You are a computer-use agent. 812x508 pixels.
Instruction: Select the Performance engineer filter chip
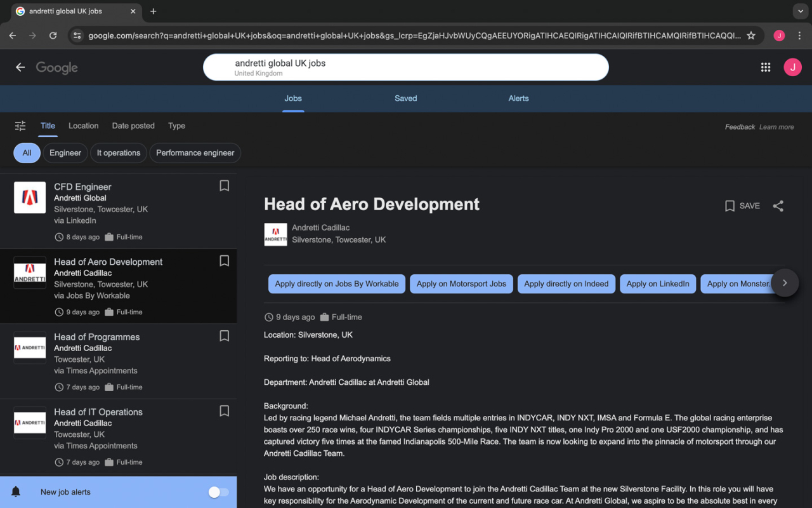[195, 153]
